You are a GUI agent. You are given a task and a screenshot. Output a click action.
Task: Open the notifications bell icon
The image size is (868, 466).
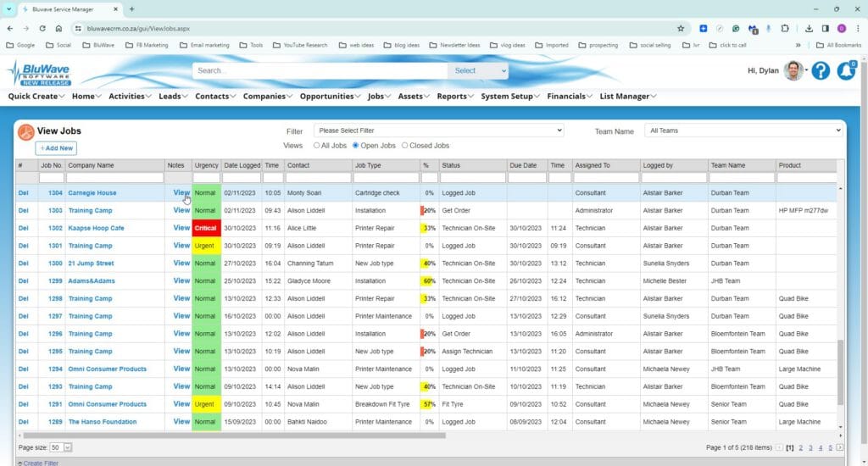point(847,70)
